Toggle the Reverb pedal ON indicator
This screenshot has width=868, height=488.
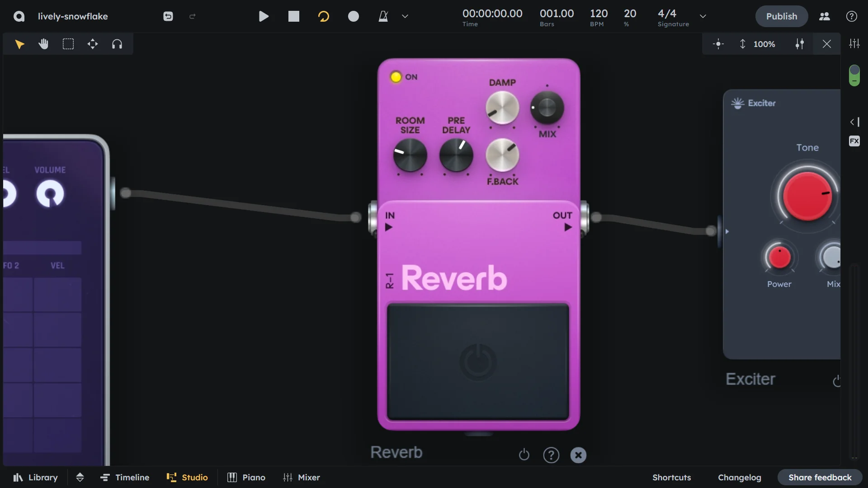click(x=396, y=77)
